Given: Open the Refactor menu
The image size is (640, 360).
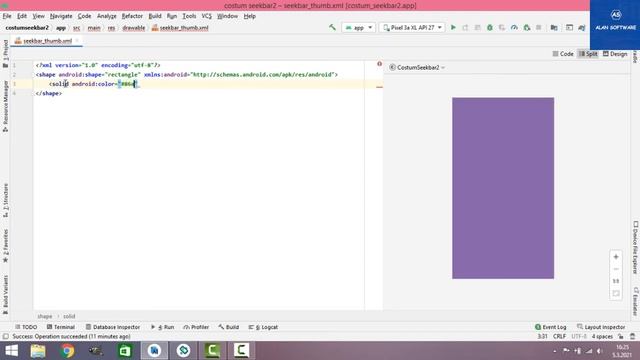Looking at the screenshot, I should pos(132,16).
